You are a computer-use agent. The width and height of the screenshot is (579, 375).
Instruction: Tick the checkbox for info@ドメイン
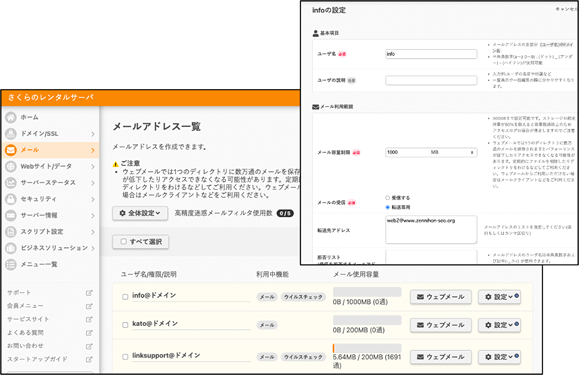click(x=125, y=297)
